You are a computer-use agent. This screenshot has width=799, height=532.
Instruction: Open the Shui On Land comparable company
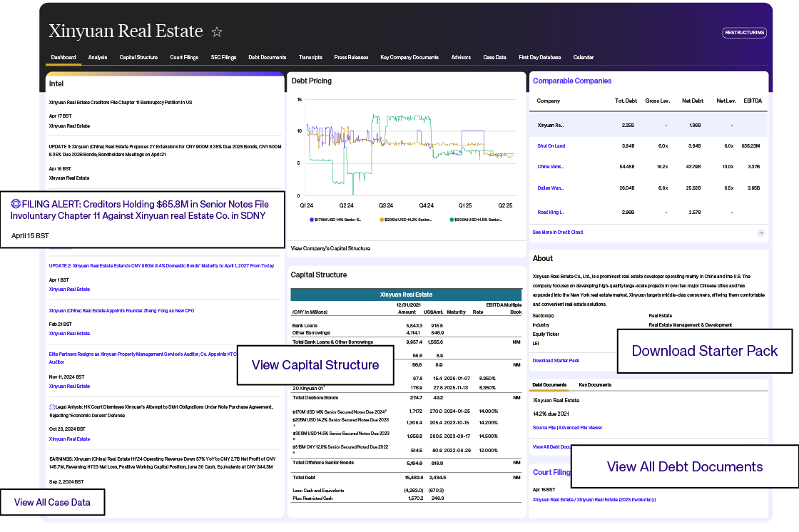[551, 145]
